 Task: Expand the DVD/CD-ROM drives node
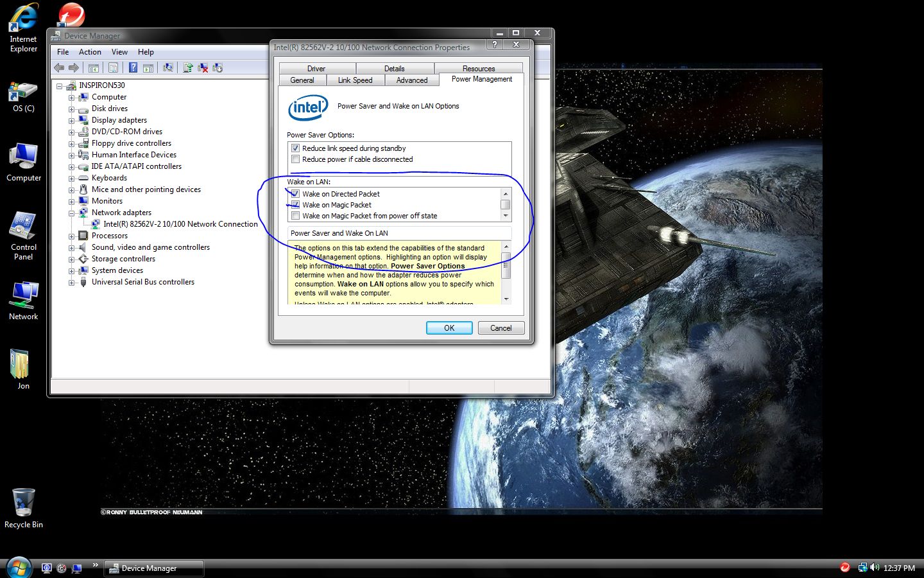point(71,132)
